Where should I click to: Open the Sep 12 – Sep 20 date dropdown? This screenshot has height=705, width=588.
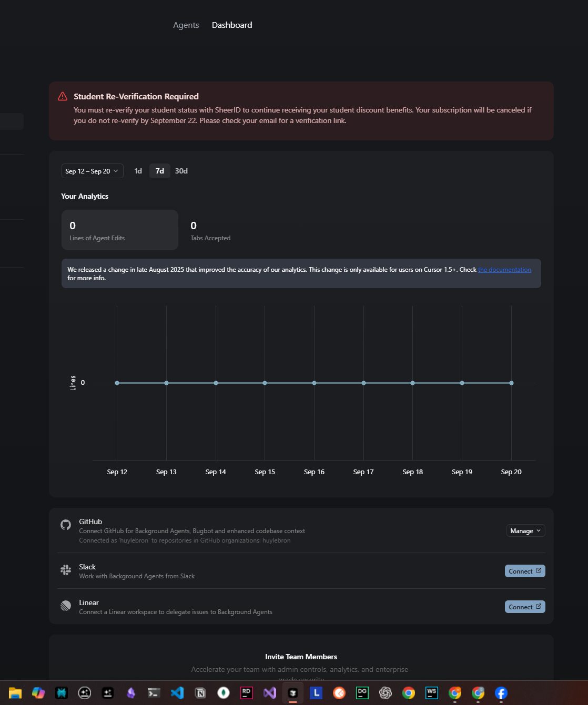pos(93,171)
